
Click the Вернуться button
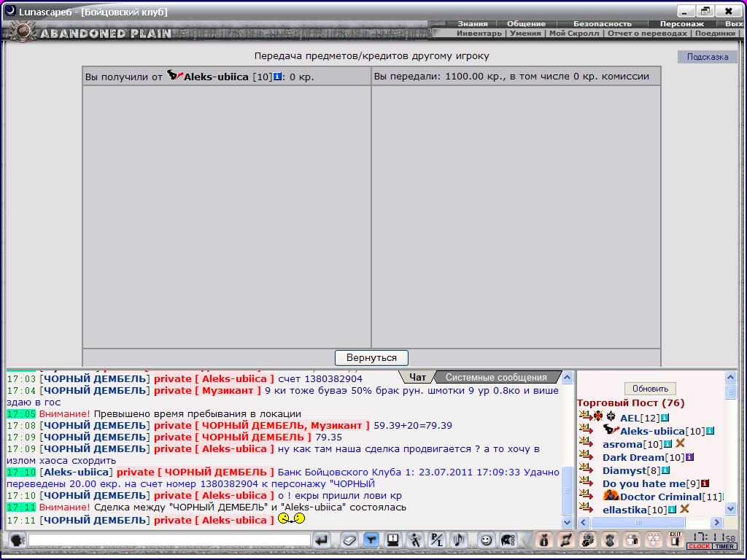click(x=371, y=357)
